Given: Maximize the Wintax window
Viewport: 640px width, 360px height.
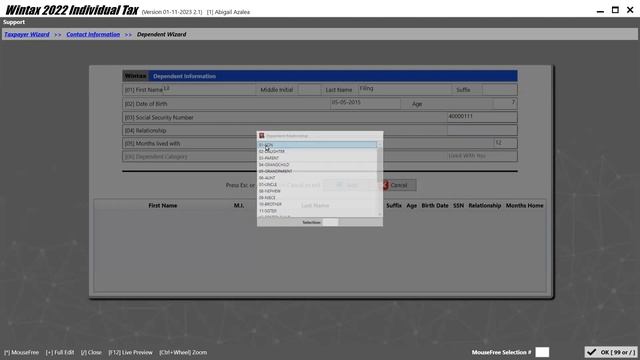Looking at the screenshot, I should point(615,10).
